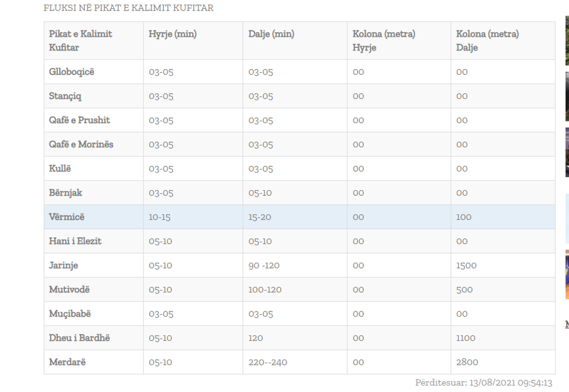Click the Kolona (metra) Dalje header

point(488,41)
